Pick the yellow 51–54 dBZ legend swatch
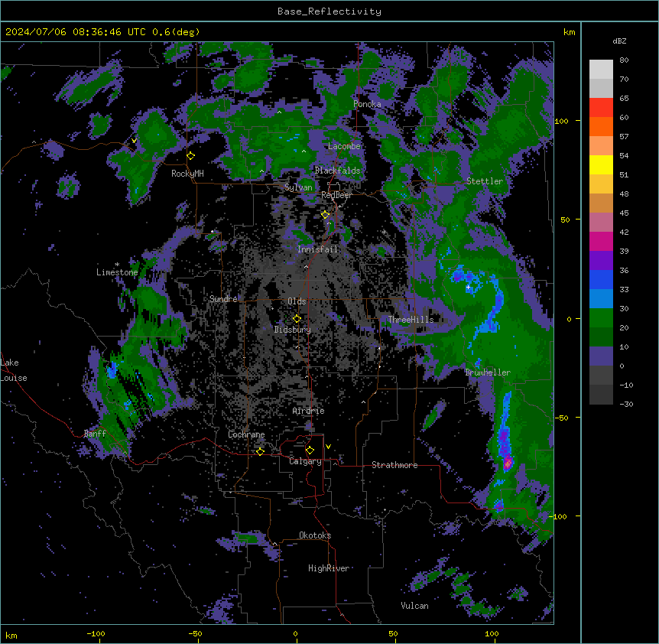659x644 pixels. 601,164
